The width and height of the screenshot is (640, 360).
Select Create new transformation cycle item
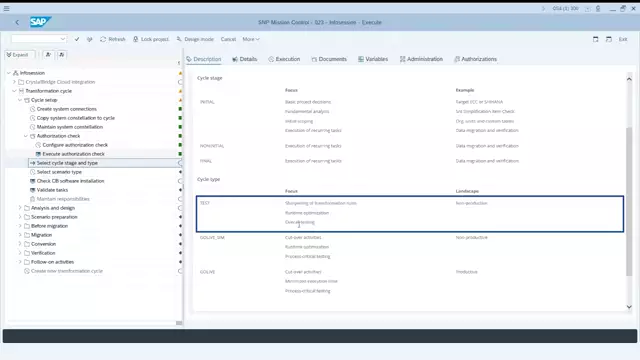tap(67, 271)
